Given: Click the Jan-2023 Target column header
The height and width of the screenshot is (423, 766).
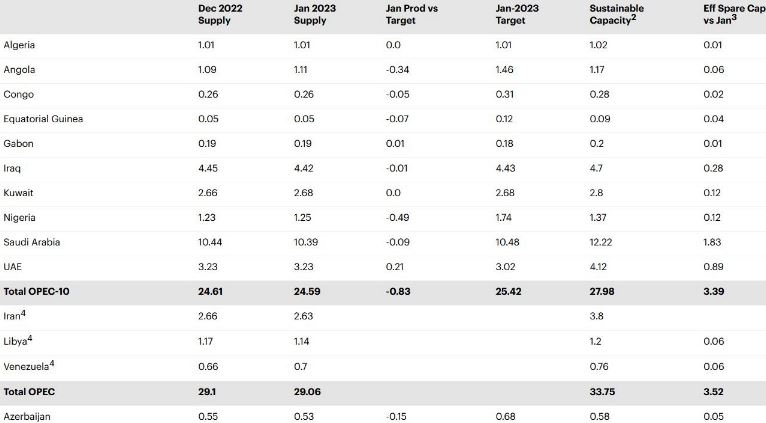Looking at the screenshot, I should [x=517, y=15].
